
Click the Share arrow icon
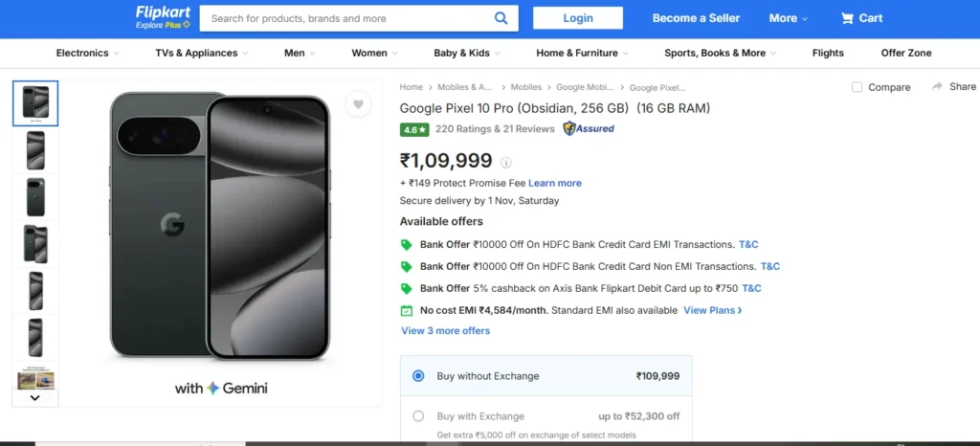click(938, 86)
